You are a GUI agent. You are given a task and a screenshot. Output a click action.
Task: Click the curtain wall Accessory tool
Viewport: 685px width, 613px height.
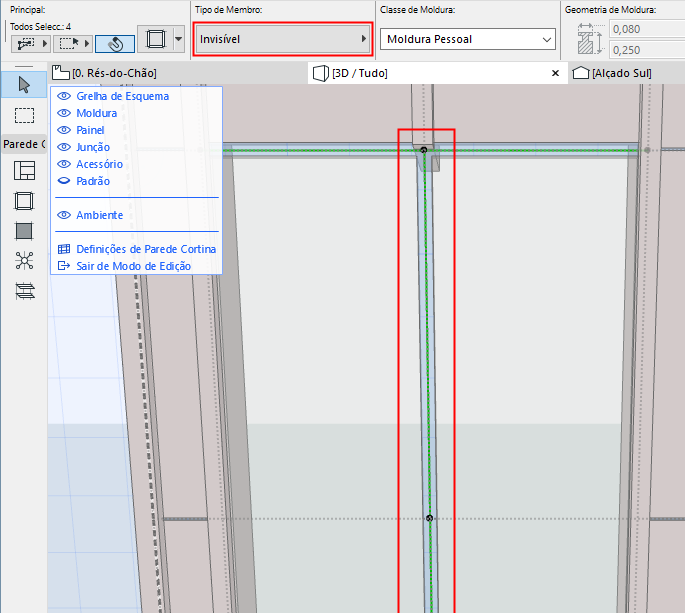[x=24, y=291]
